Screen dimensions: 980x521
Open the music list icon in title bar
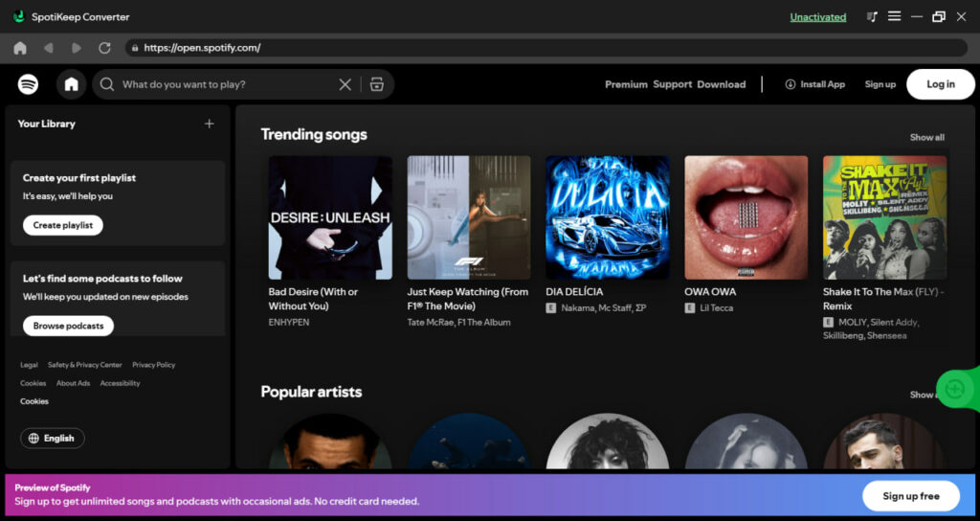click(x=872, y=17)
